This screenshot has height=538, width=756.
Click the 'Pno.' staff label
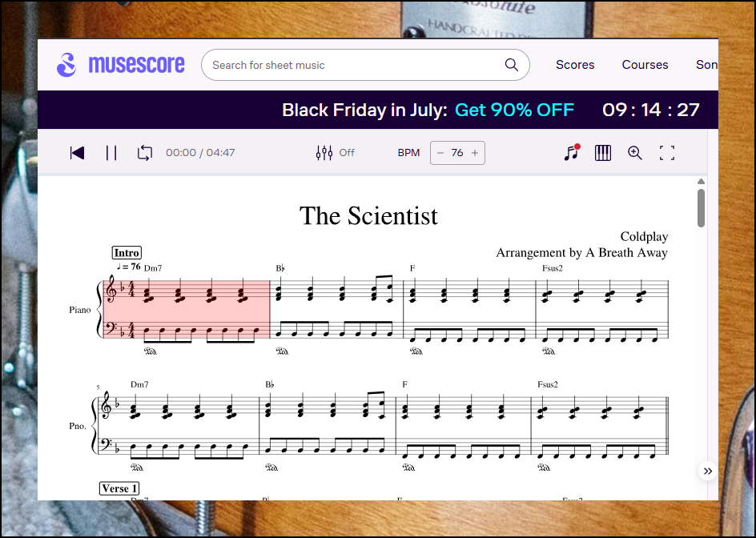(x=77, y=426)
